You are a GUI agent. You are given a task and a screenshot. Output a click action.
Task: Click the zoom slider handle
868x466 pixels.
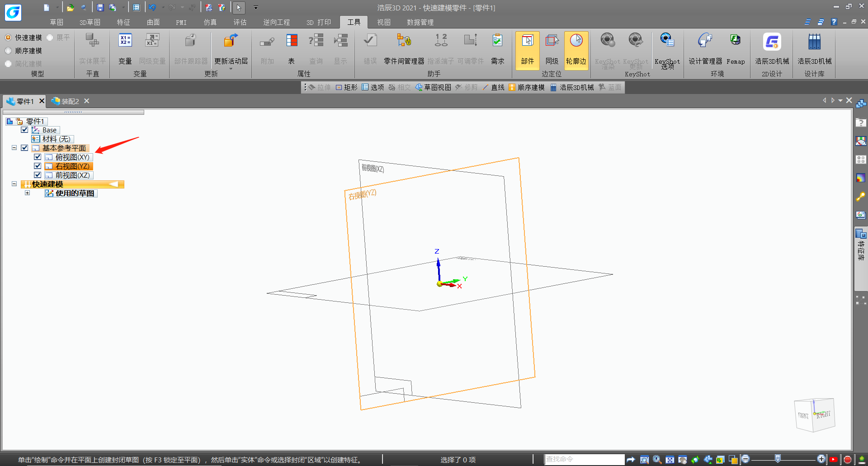click(778, 459)
